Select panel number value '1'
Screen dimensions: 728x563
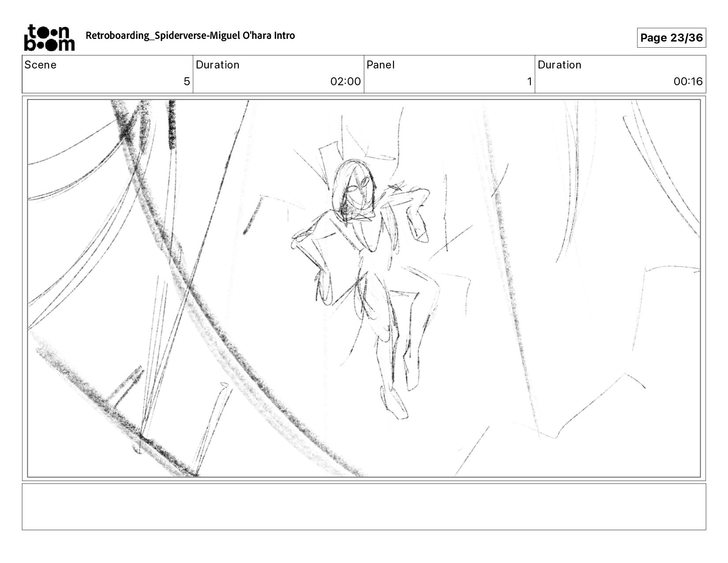(529, 82)
